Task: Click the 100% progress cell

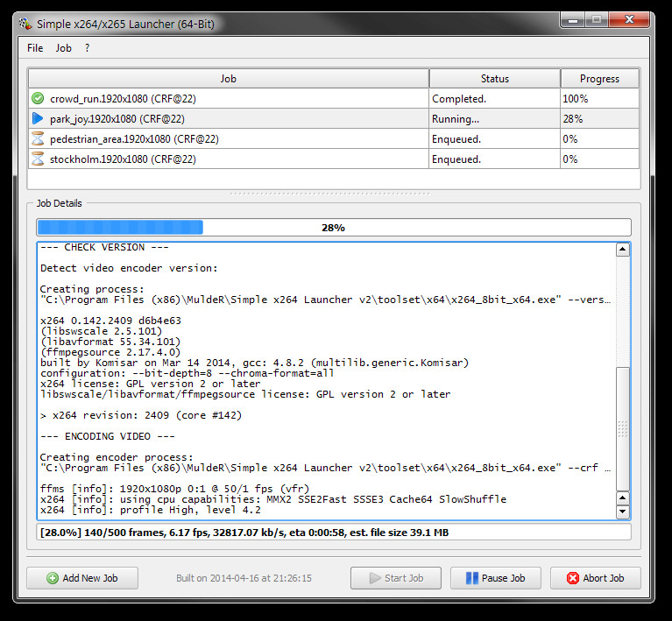Action: point(599,99)
